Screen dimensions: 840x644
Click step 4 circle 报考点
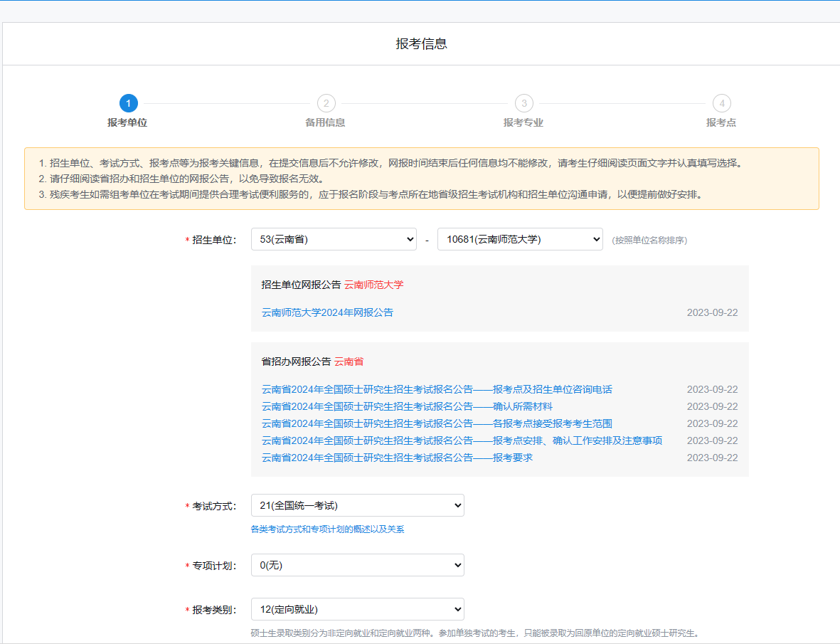(721, 103)
